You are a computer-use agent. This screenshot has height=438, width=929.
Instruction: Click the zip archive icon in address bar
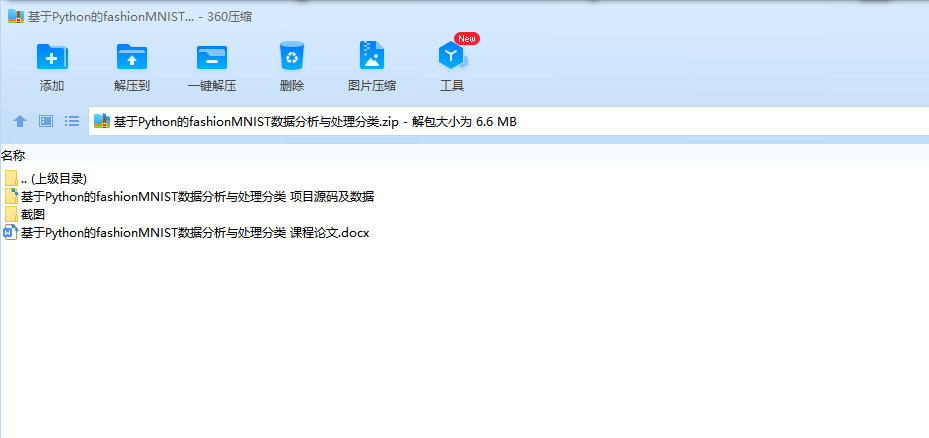click(102, 122)
